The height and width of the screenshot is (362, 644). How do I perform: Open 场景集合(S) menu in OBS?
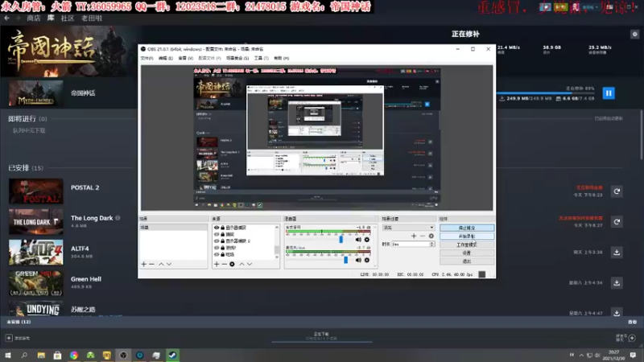[237, 58]
